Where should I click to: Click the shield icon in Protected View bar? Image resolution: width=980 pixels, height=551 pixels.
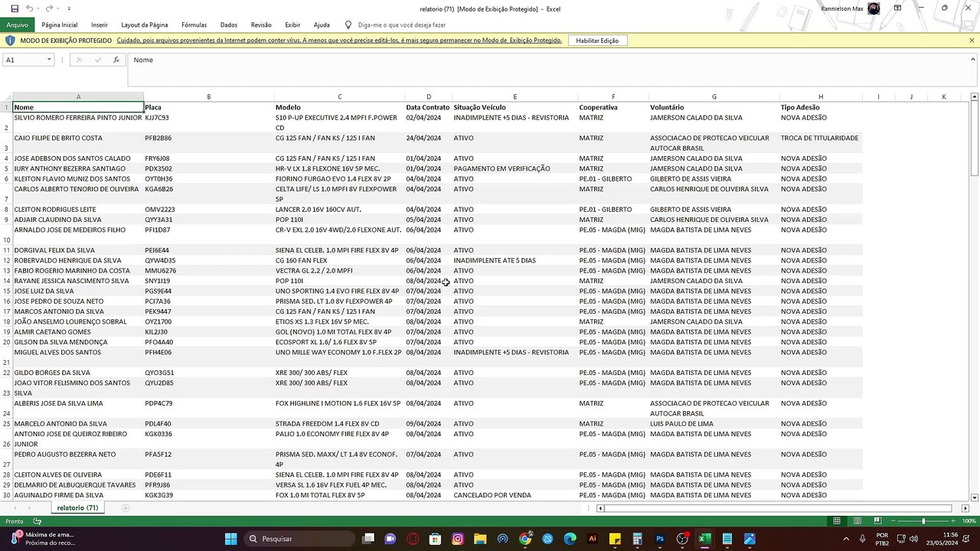(x=10, y=41)
